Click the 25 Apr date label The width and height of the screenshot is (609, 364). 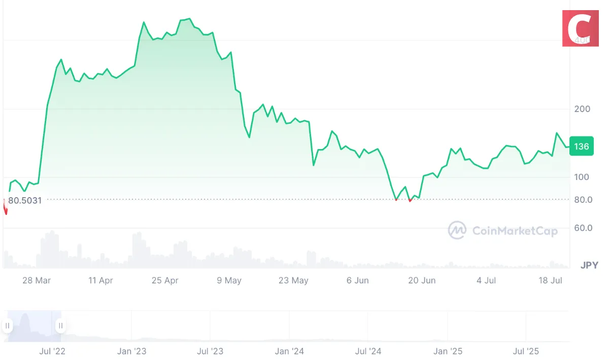[x=165, y=280]
